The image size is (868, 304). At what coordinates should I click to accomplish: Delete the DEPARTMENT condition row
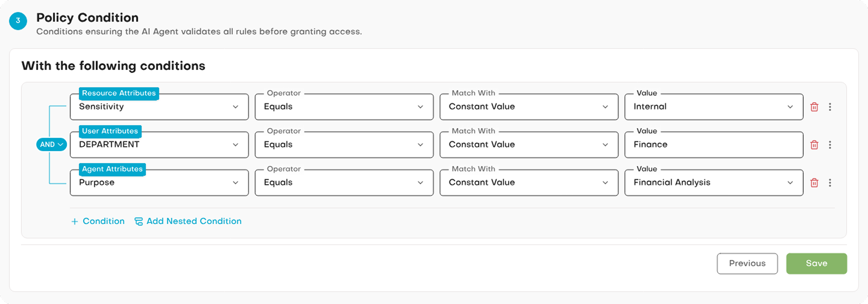[x=814, y=145]
